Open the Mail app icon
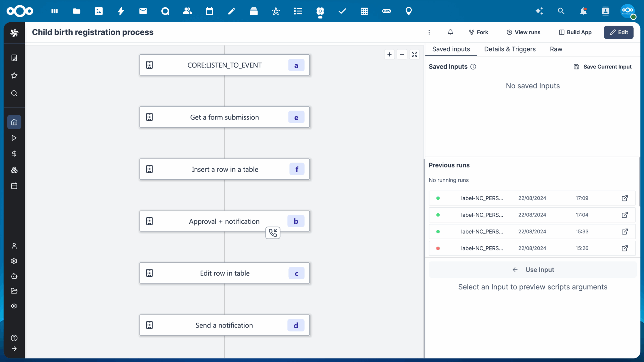Screen dimensions: 644x362 tap(143, 11)
